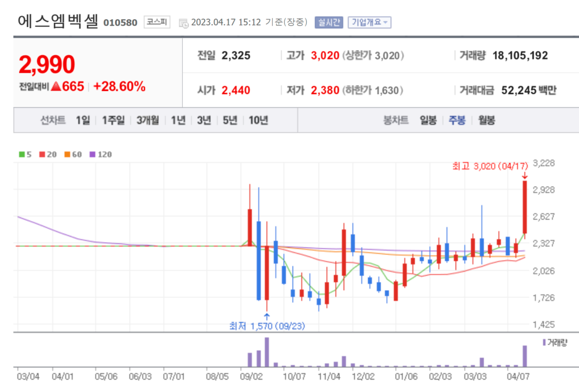Click the 거래대금 value 52,245 백만
579x392 pixels.
click(529, 91)
